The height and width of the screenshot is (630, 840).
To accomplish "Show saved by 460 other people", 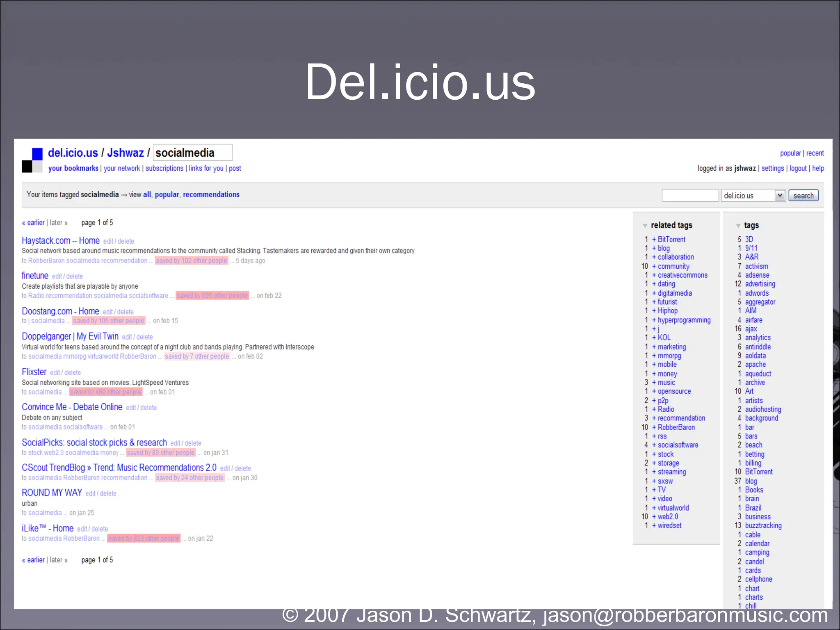I will click(106, 392).
